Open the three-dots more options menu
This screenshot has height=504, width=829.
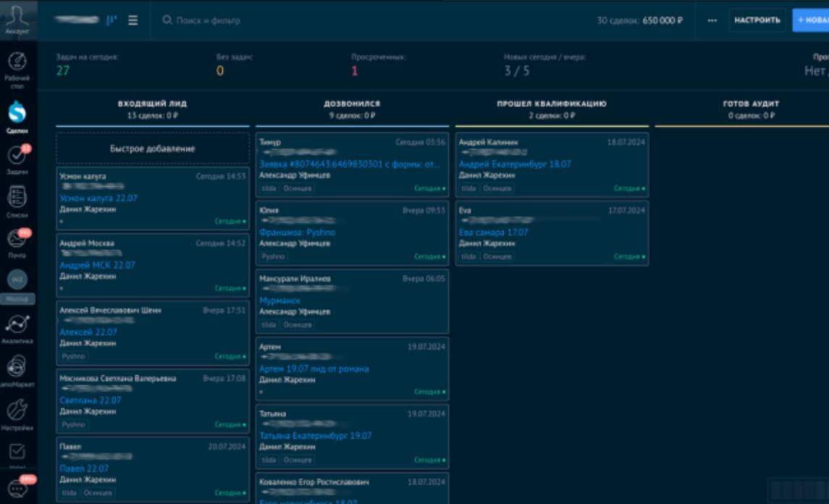pos(712,20)
